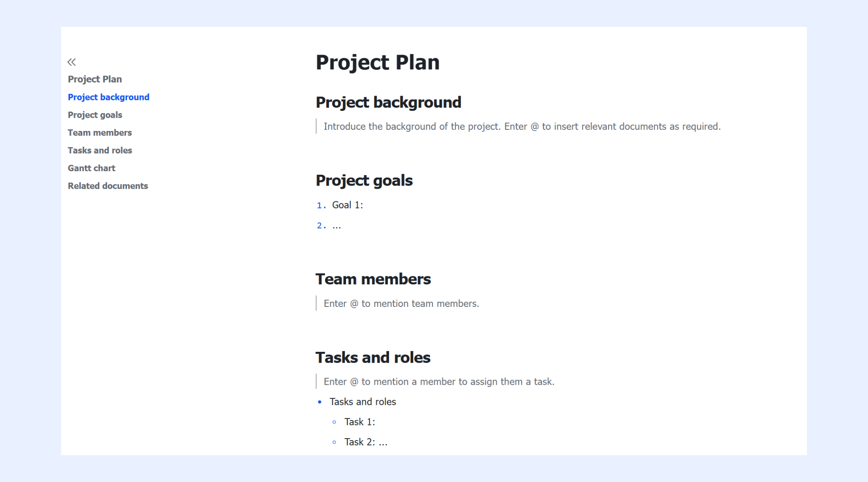Click the Project background heading
This screenshot has width=868, height=482.
point(388,102)
